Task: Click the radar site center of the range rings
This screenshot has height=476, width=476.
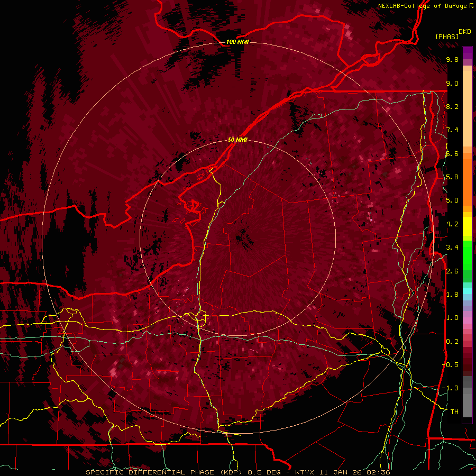Action: point(237,239)
